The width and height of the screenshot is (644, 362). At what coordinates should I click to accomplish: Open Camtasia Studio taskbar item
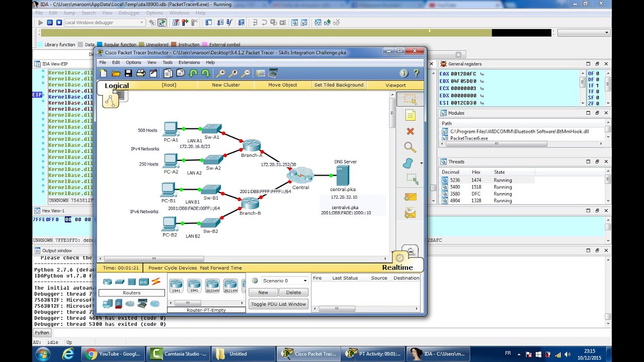179,353
